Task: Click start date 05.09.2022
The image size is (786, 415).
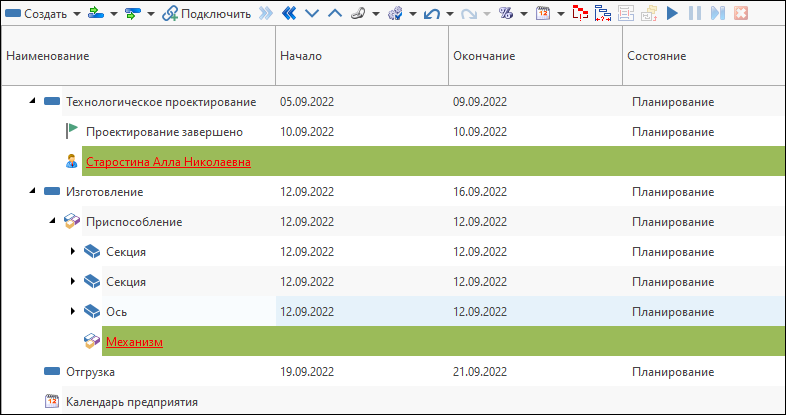Action: click(307, 102)
